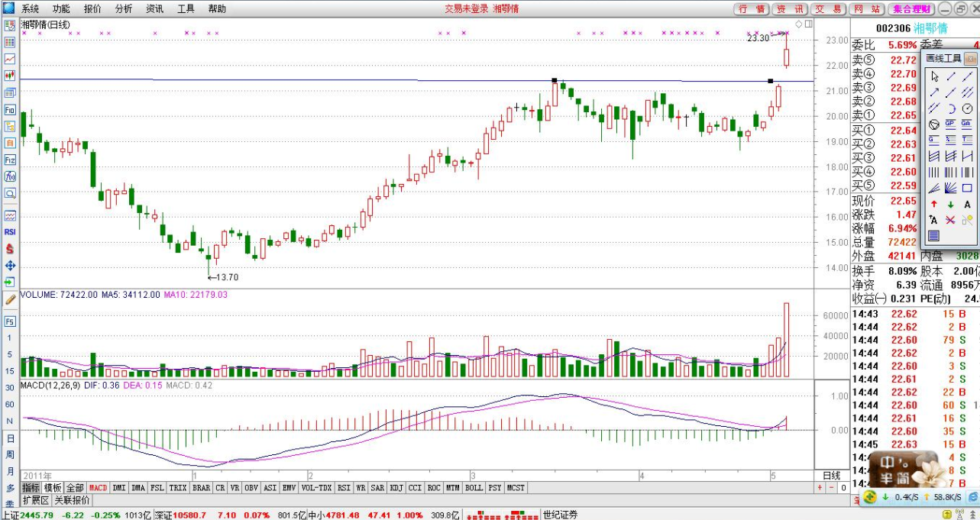This screenshot has width=980, height=520.
Task: Open the 关联报价 tab
Action: [x=72, y=500]
